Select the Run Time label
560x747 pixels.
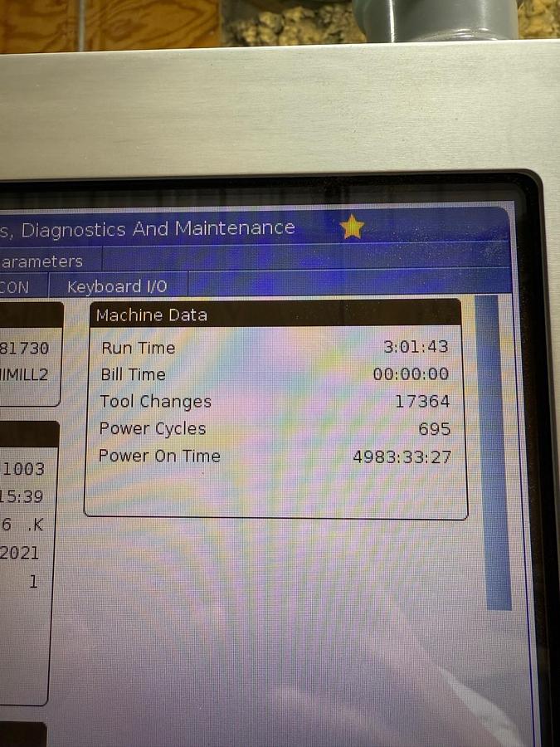click(138, 348)
